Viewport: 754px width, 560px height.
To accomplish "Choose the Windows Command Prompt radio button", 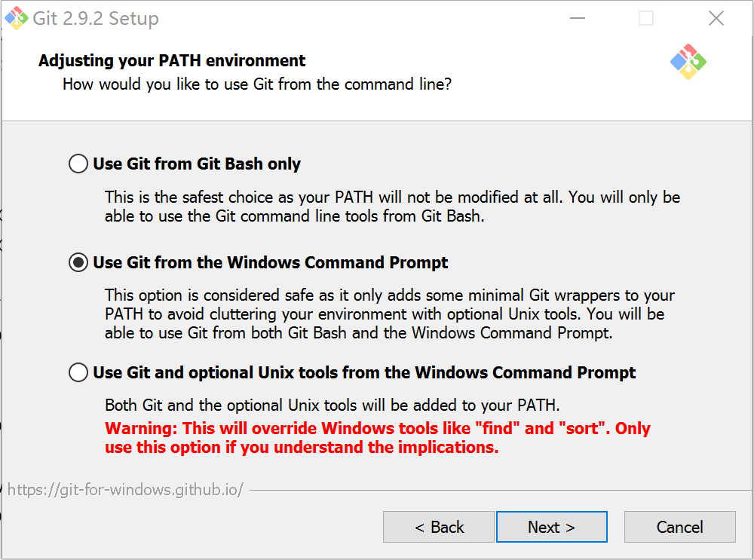I will point(78,262).
